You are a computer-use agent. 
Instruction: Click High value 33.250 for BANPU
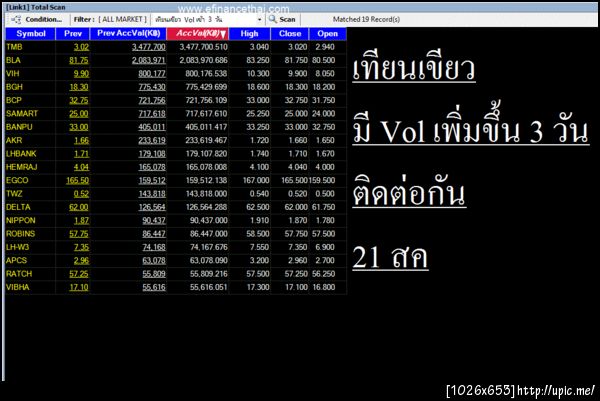(258, 127)
